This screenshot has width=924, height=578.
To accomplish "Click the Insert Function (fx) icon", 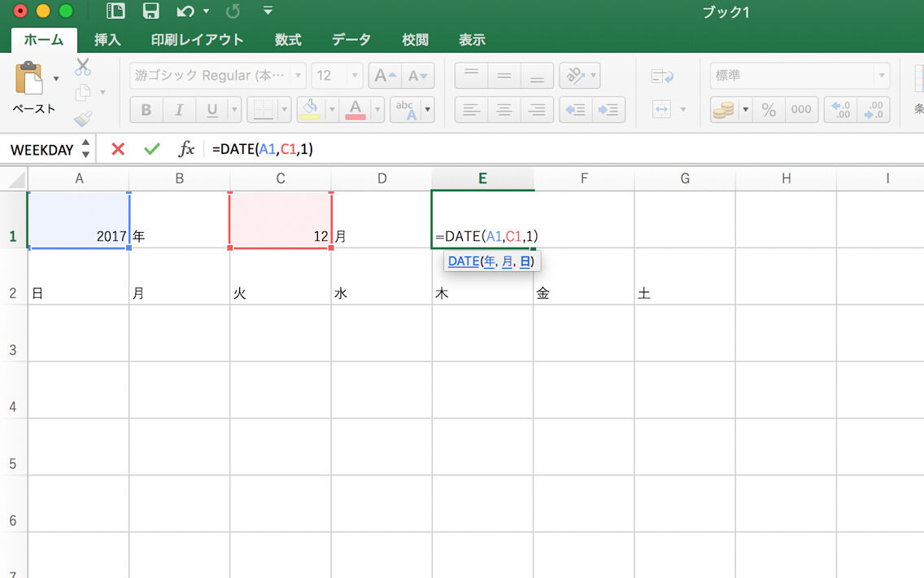I will [185, 149].
